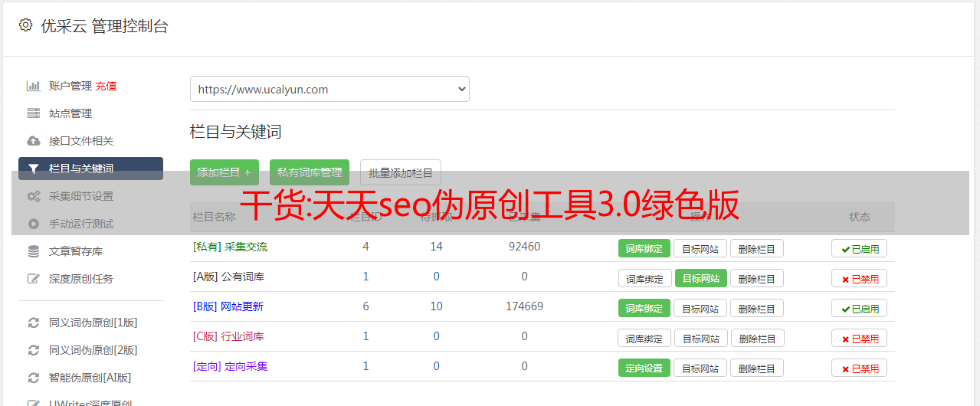Click 词库绑定 for the 采集交流 row
The image size is (980, 406).
[644, 248]
